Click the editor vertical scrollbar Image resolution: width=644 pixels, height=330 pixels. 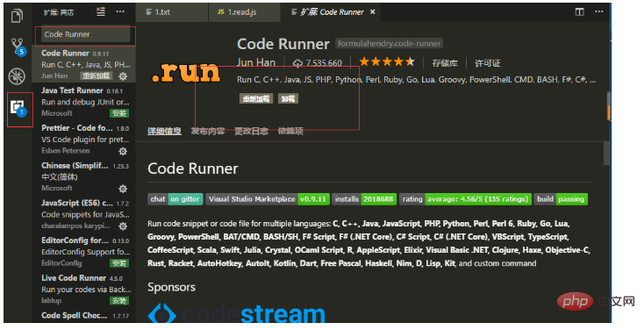tap(607, 154)
